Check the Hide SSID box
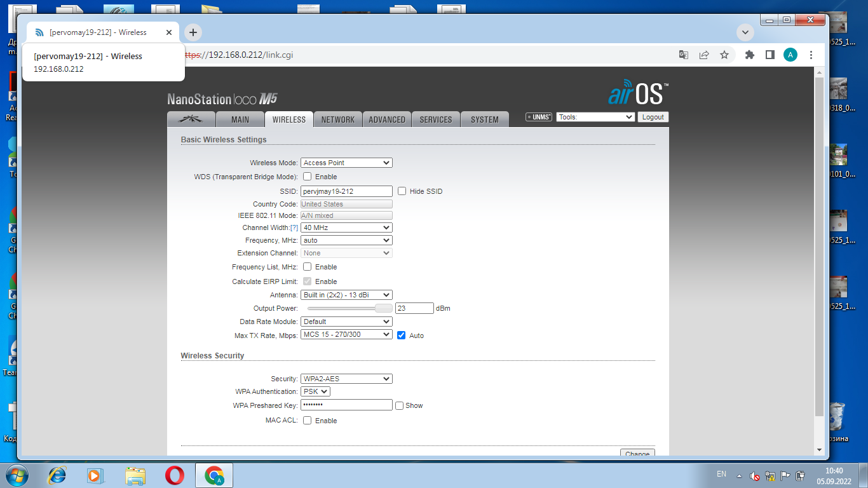Screen dimensions: 868x488 coord(402,191)
